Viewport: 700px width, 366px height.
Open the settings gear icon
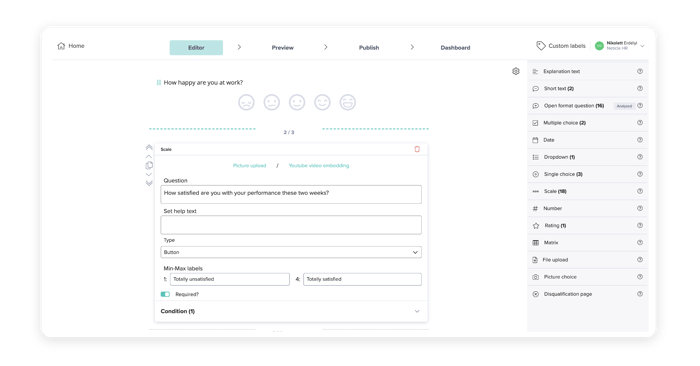tap(516, 71)
